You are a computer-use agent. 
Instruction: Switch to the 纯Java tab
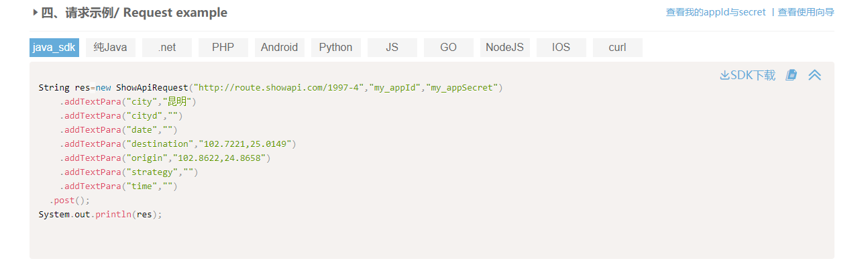(x=111, y=47)
